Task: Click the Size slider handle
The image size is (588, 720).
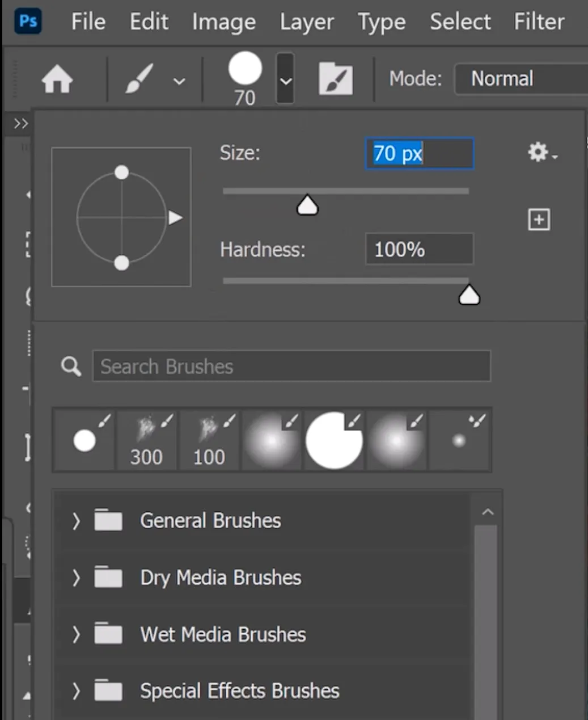Action: click(307, 206)
